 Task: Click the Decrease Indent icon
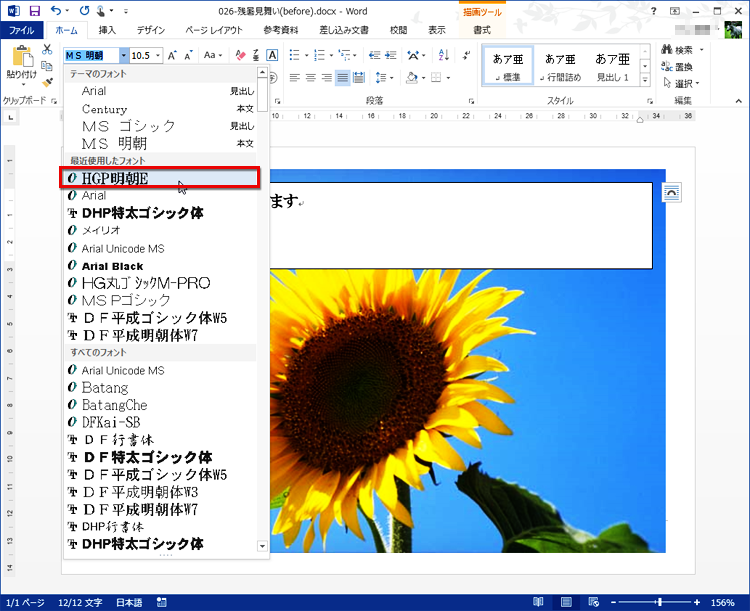(x=375, y=55)
